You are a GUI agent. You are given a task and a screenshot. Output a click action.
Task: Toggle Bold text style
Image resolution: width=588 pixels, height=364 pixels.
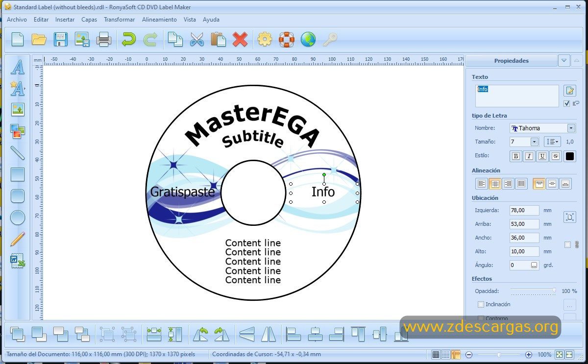point(516,156)
